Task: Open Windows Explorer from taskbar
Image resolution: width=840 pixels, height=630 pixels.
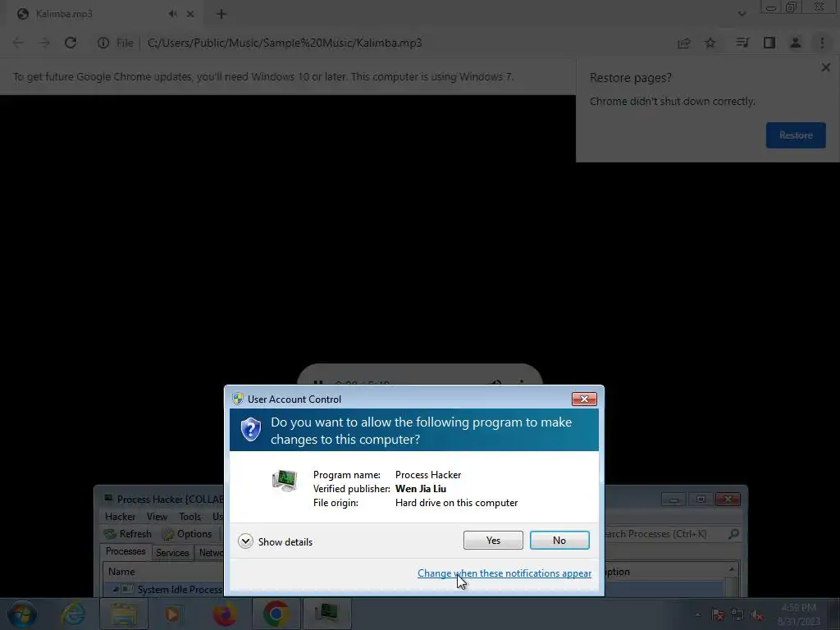Action: (125, 614)
